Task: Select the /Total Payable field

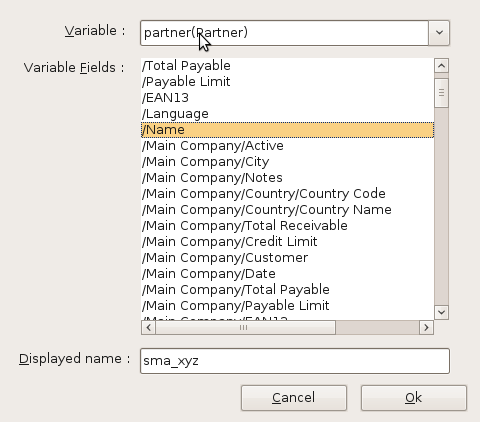Action: (287, 66)
